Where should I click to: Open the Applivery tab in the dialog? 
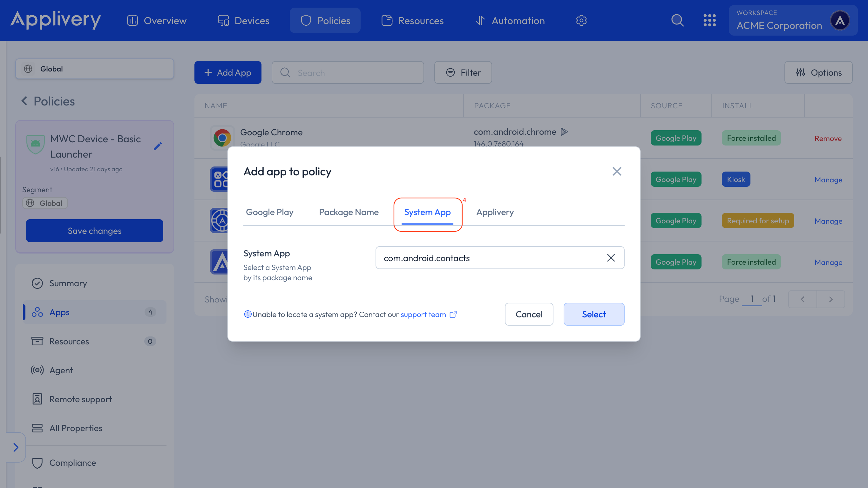(495, 212)
